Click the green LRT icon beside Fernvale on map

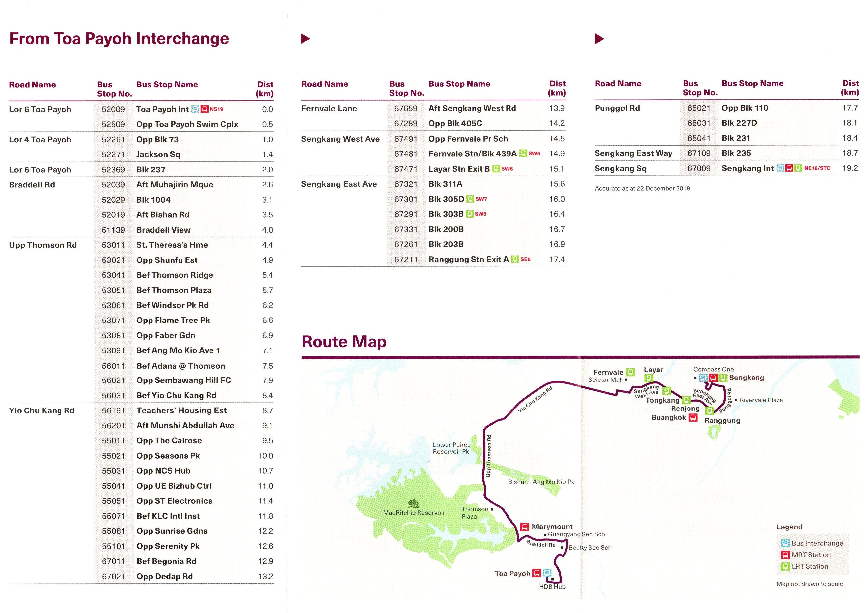click(630, 372)
